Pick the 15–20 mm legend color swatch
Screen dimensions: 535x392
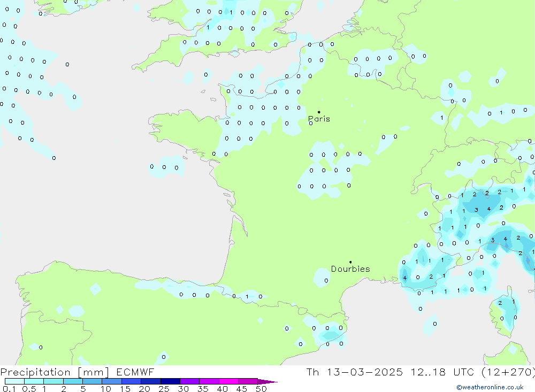tap(132, 381)
